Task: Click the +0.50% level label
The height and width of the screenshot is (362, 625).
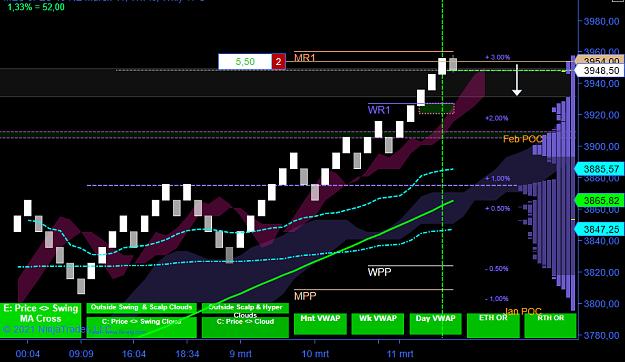Action: 497,209
